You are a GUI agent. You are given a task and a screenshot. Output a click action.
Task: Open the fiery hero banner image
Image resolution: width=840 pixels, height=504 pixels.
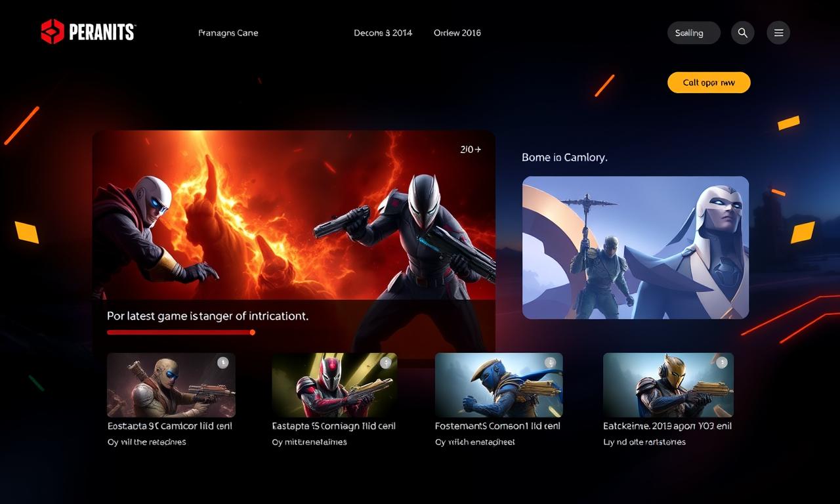click(293, 217)
